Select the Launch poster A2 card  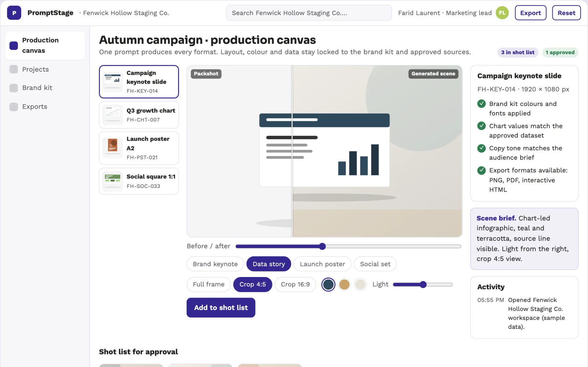pos(139,148)
